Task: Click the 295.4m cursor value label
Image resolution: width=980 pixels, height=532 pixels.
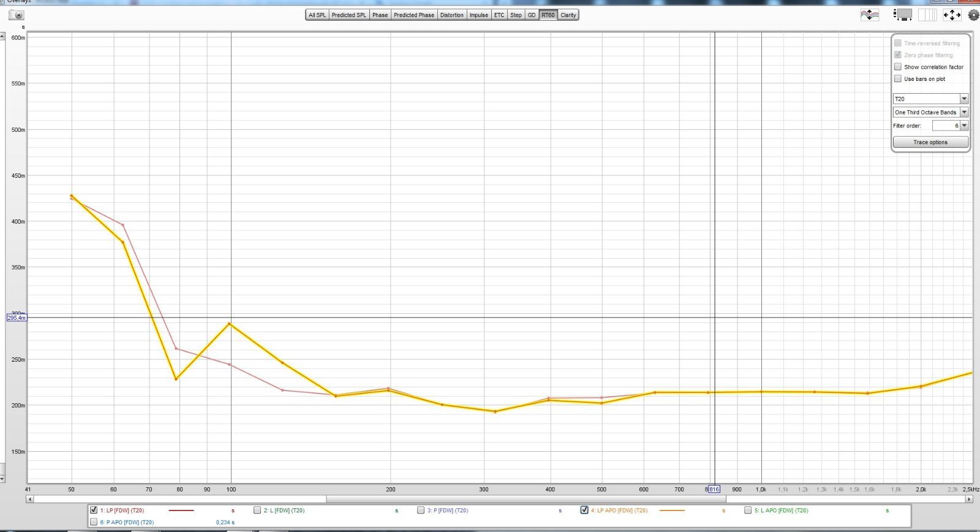Action: (x=17, y=318)
